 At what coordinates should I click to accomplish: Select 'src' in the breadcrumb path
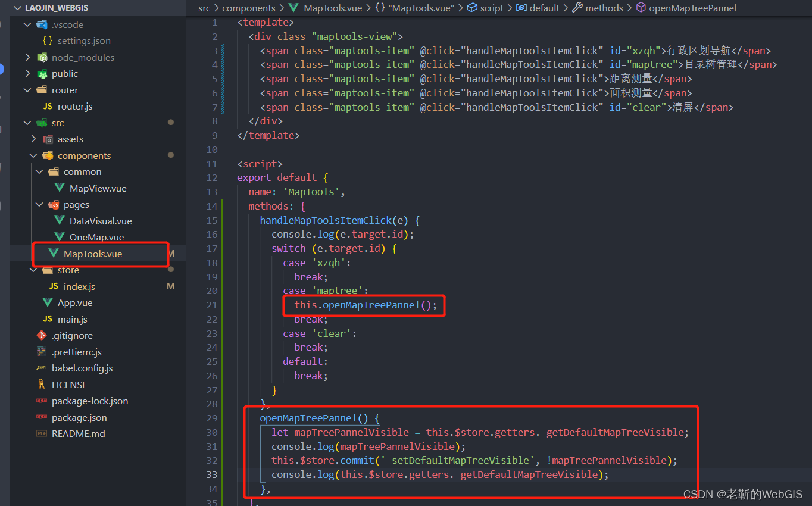click(x=205, y=8)
